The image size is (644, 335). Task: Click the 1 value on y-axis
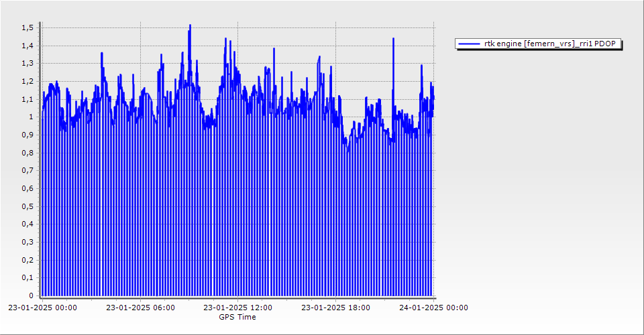[x=30, y=117]
